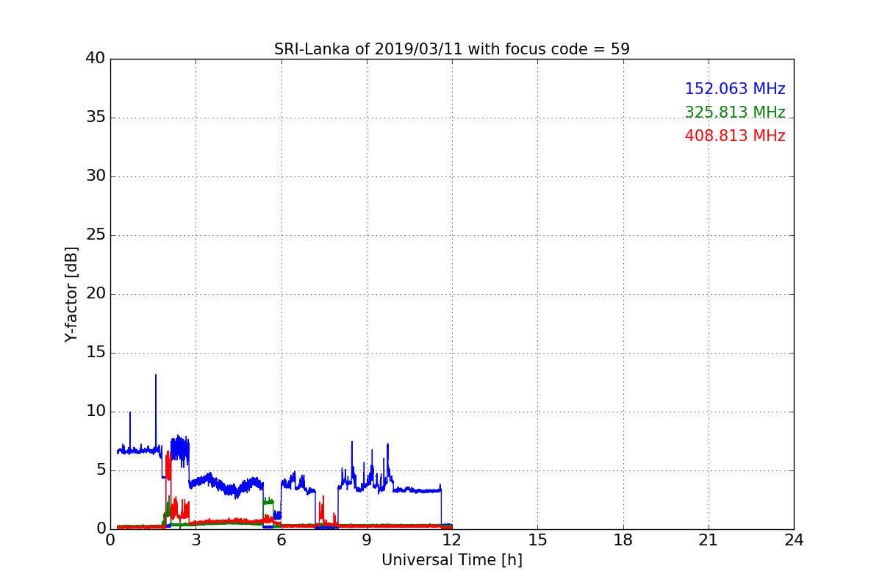This screenshot has height=588, width=882.
Task: Select the red legend label 408.813 MHz
Action: (x=735, y=136)
